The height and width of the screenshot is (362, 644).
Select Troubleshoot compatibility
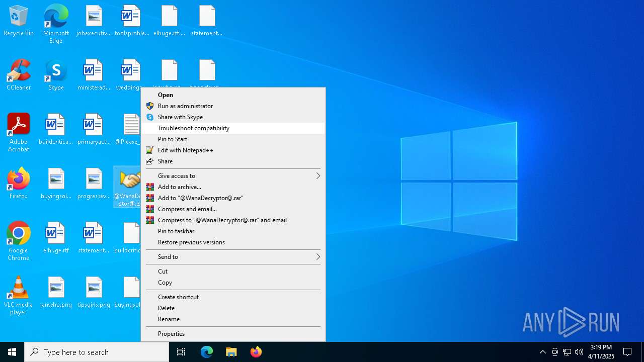pos(233,128)
